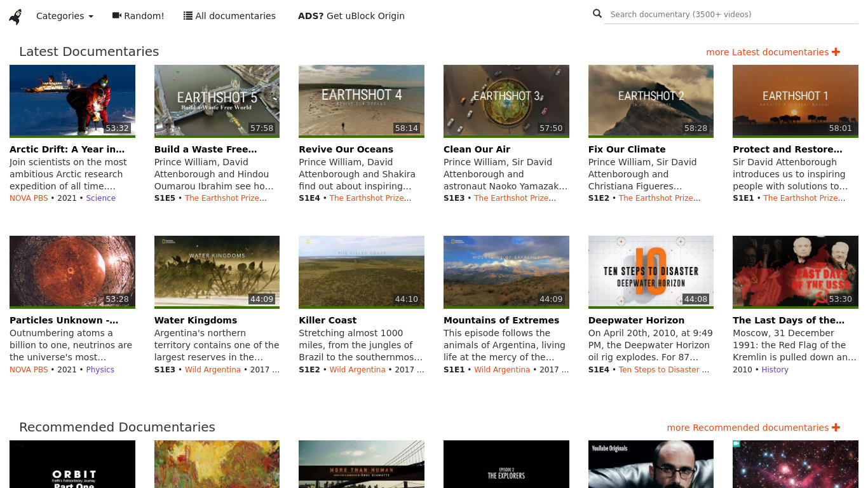Viewport: 868px width, 488px height.
Task: Click the Deepwater Horizon title
Action: click(x=636, y=320)
